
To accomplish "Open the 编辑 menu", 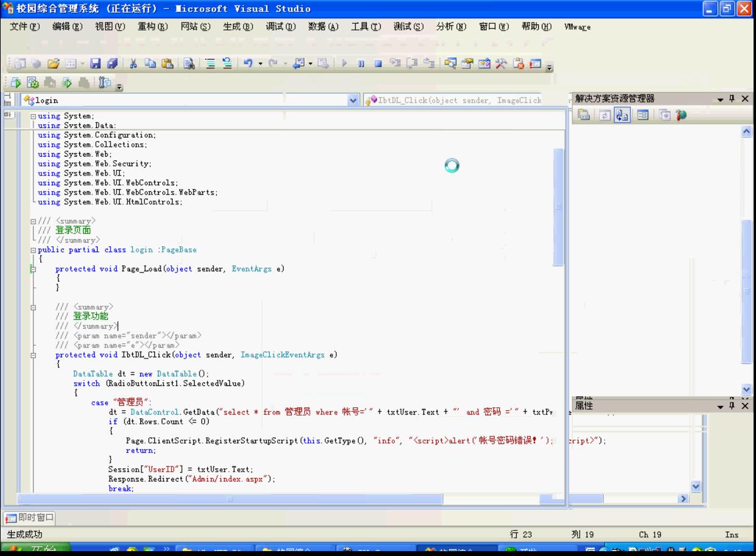I will [x=67, y=27].
